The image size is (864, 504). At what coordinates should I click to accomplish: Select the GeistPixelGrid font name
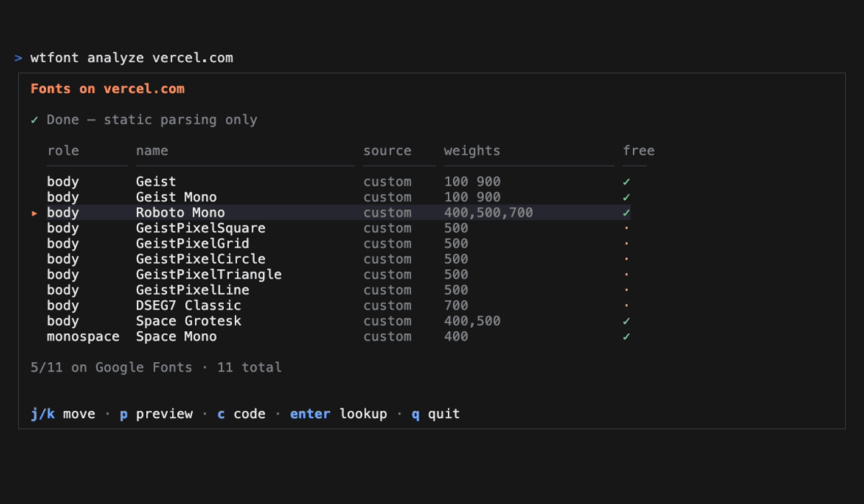pyautogui.click(x=192, y=243)
